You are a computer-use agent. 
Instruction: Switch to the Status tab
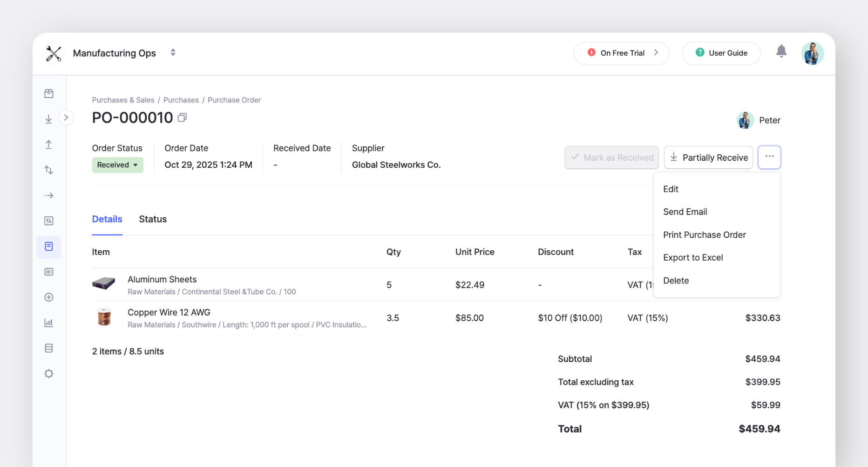click(152, 219)
